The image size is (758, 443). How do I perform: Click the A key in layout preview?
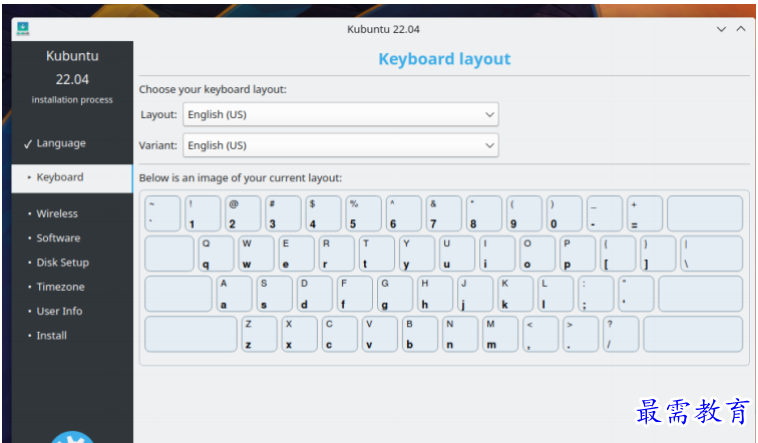234,294
